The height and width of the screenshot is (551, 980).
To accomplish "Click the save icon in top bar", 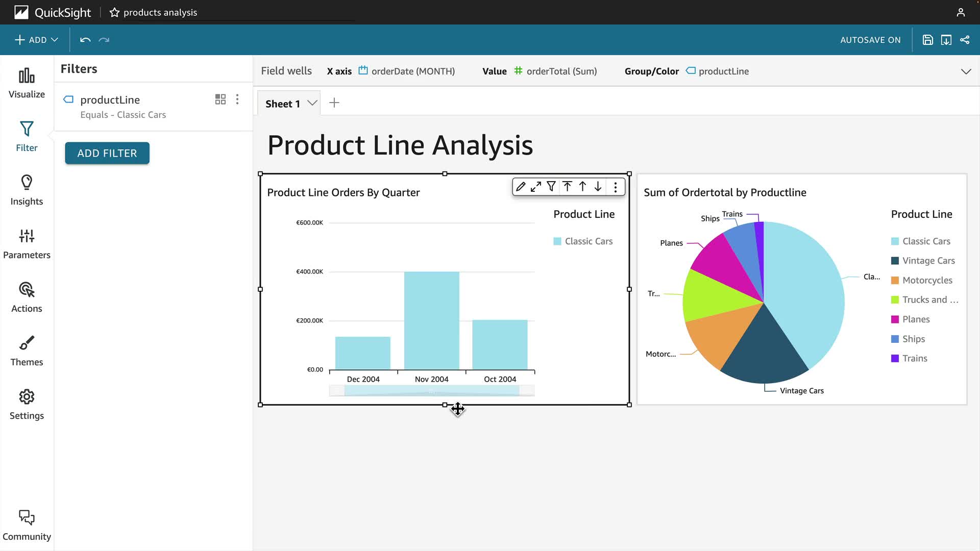I will coord(927,40).
